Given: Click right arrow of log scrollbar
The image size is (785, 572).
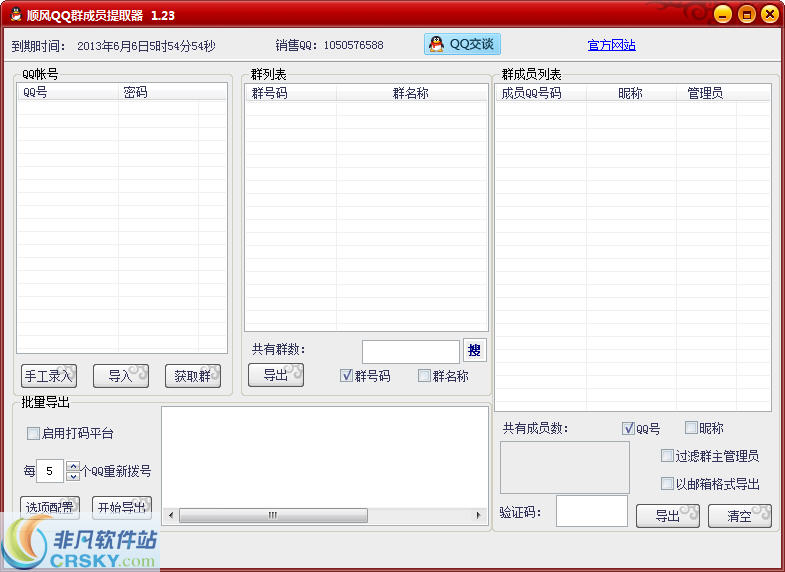Looking at the screenshot, I should pyautogui.click(x=478, y=515).
